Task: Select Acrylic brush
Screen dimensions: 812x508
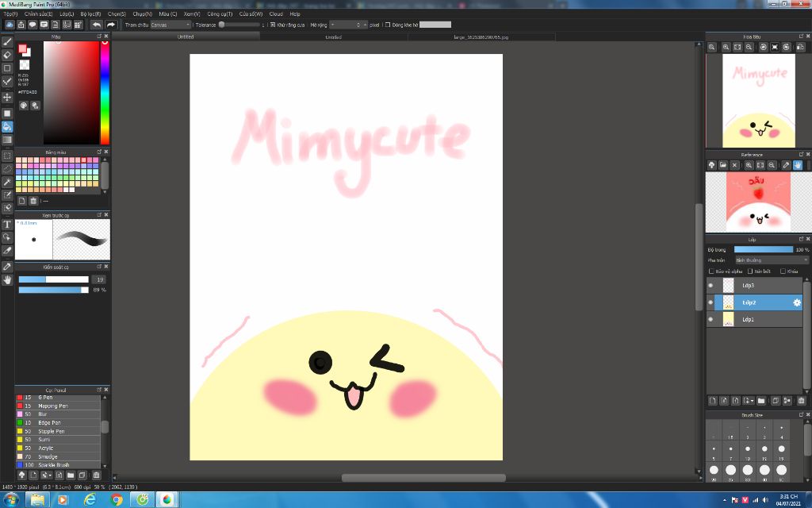Action: tap(58, 448)
